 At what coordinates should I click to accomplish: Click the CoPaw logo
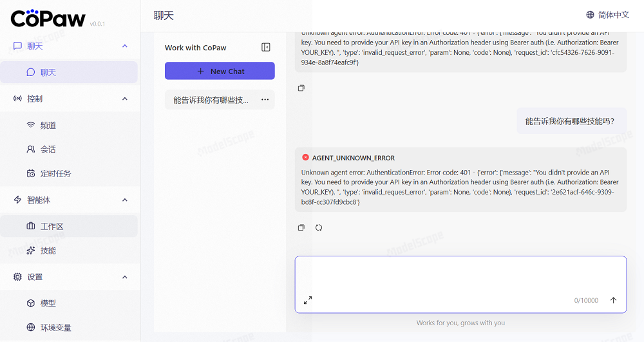click(48, 18)
